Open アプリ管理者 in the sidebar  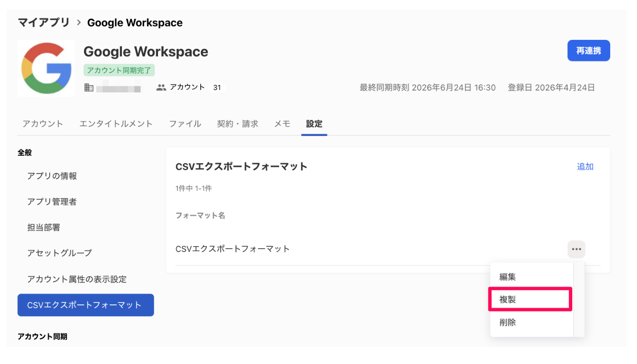[52, 202]
